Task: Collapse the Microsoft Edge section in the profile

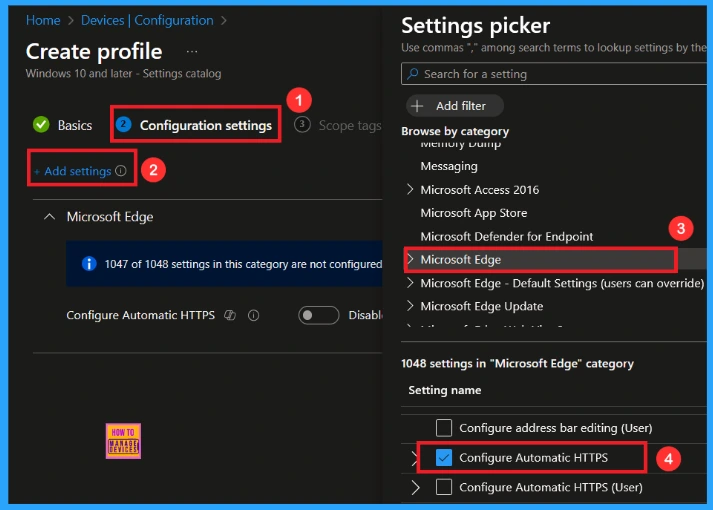Action: 50,217
